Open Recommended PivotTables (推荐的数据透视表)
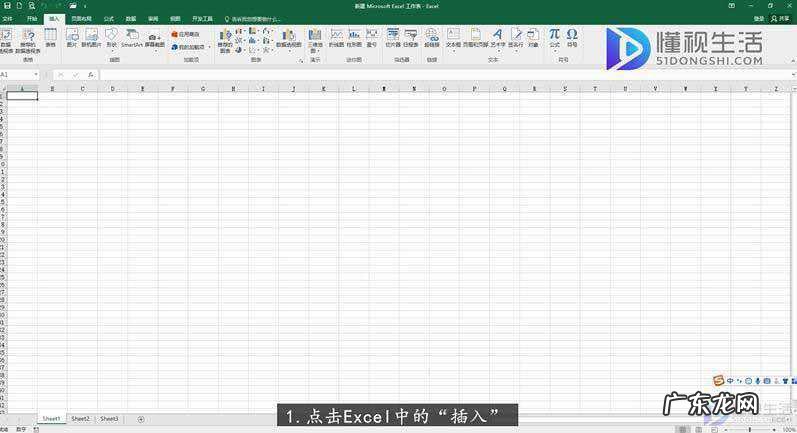The height and width of the screenshot is (433, 797). tap(28, 41)
